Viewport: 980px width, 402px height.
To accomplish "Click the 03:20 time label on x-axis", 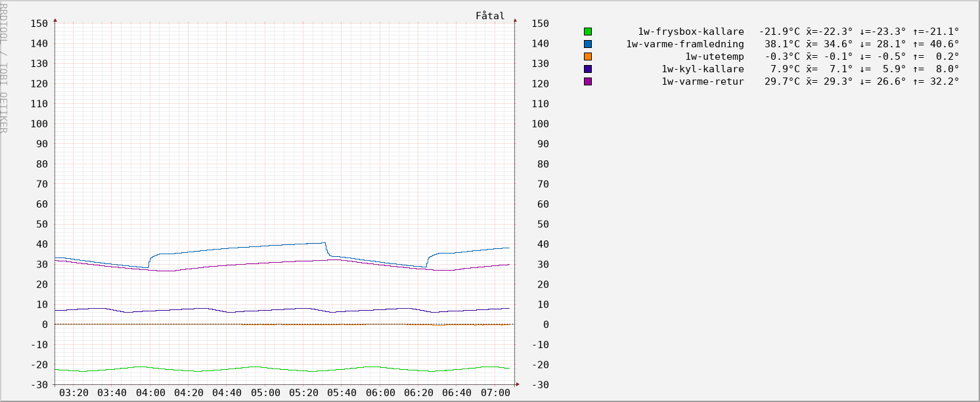I will 74,393.
